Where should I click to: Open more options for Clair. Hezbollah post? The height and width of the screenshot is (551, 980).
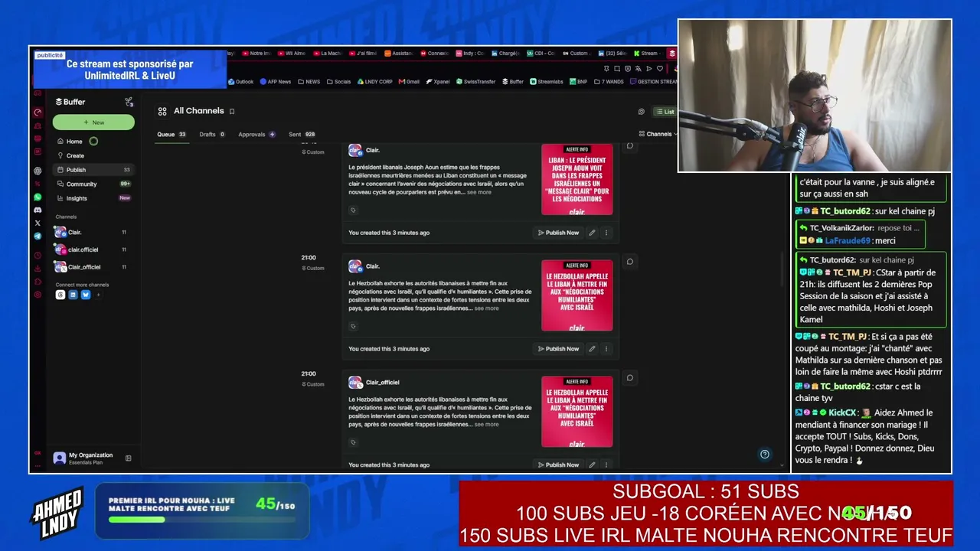point(606,349)
